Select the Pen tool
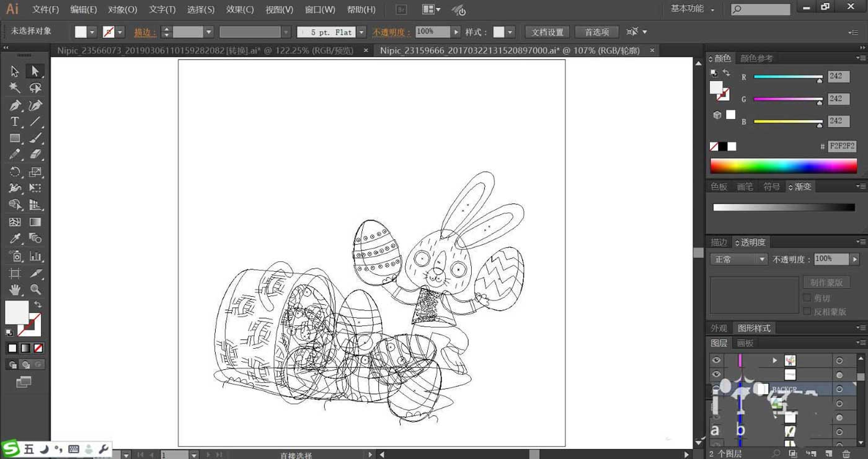 pos(15,105)
